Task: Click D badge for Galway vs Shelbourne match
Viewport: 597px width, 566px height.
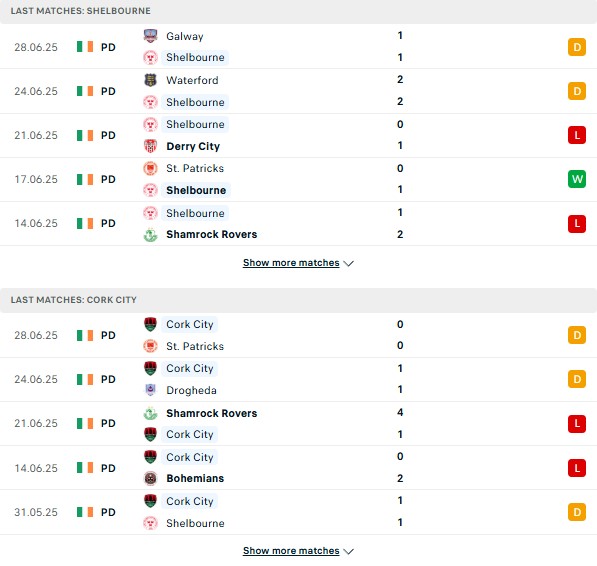Action: click(577, 47)
